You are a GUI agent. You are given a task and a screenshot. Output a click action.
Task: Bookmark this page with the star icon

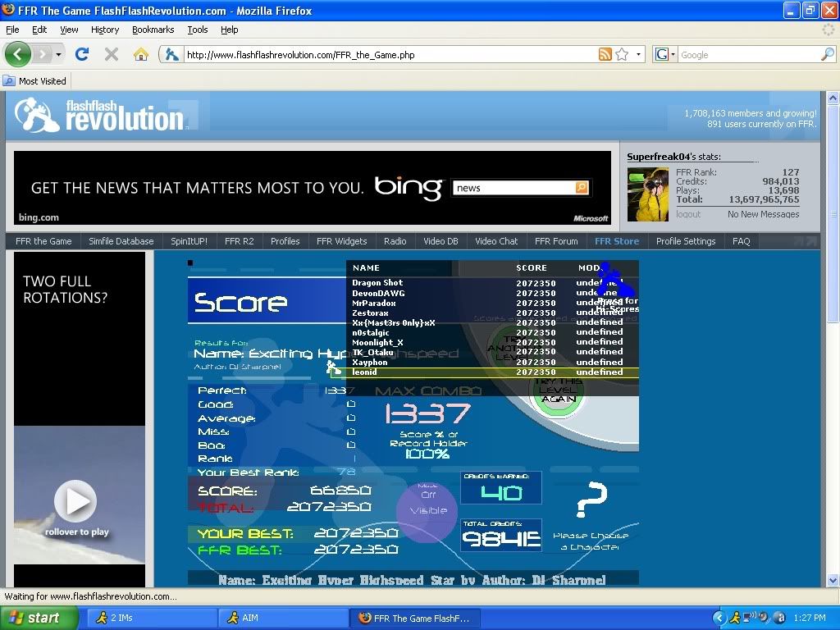[622, 55]
